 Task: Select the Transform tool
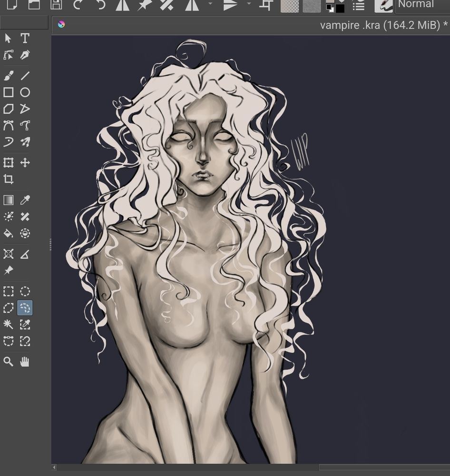click(8, 162)
